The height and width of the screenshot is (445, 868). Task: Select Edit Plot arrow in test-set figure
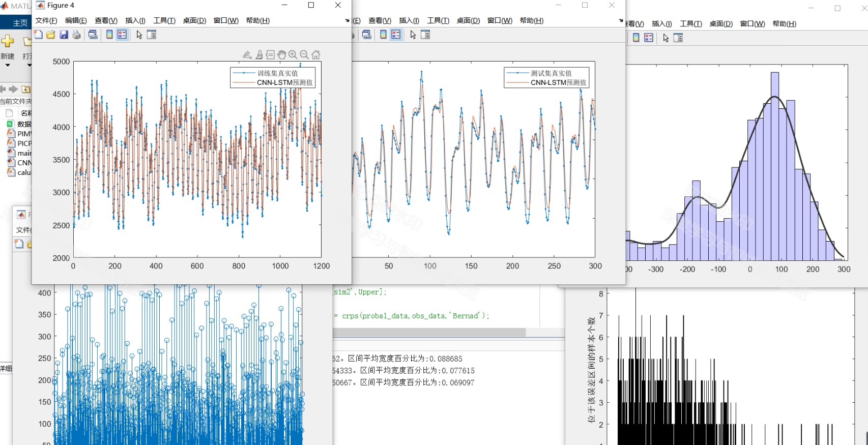(413, 35)
